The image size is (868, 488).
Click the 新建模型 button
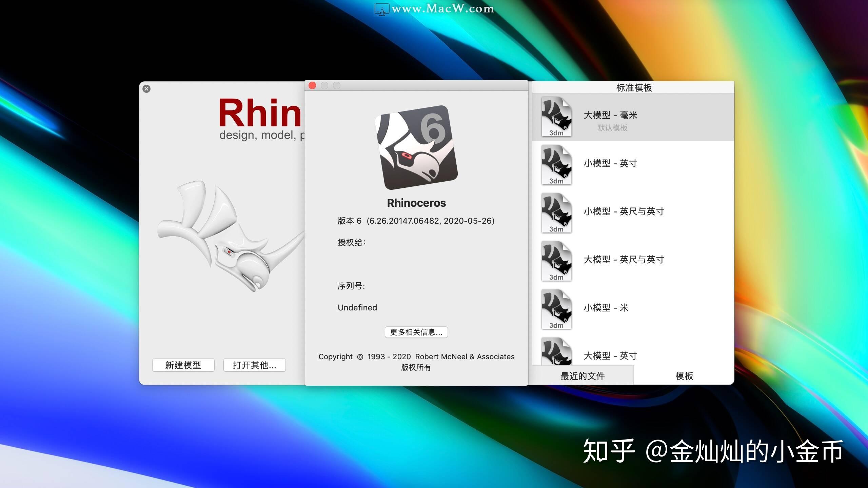point(183,365)
